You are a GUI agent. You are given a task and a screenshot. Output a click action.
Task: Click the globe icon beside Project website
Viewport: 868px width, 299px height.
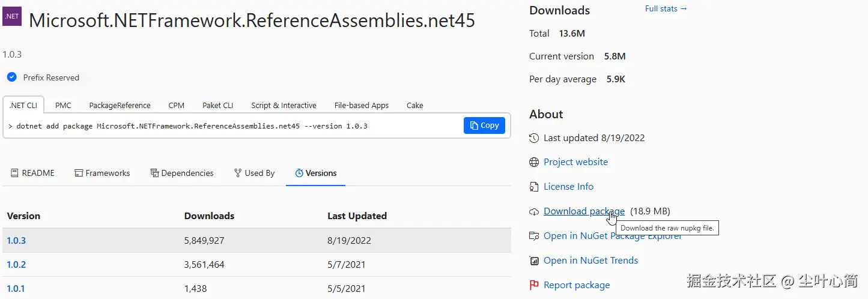534,162
